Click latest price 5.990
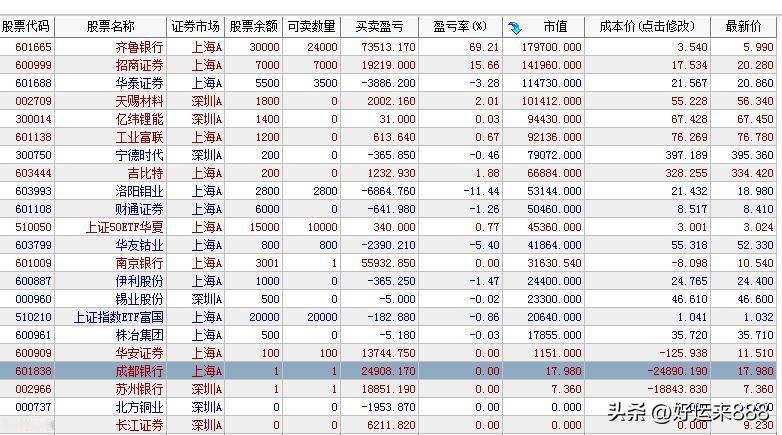782x435 pixels. click(x=758, y=47)
